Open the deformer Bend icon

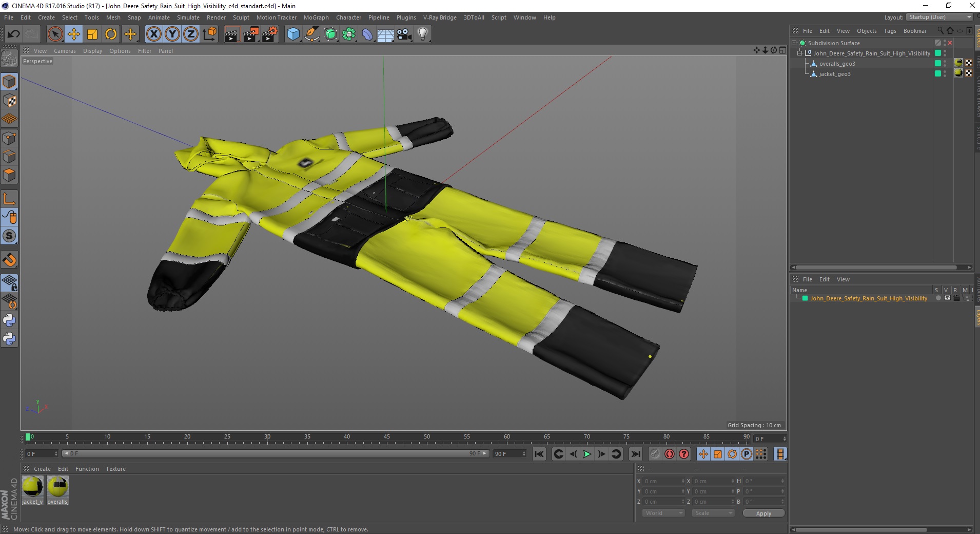coord(367,34)
